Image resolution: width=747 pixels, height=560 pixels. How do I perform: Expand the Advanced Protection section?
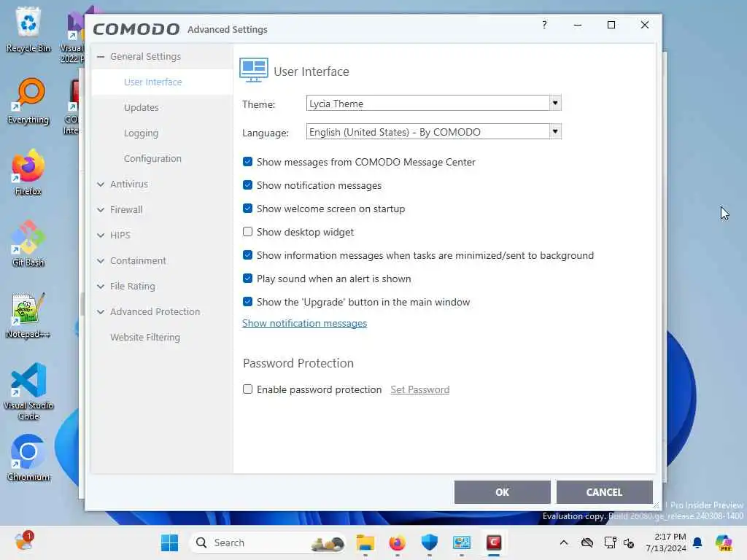101,312
